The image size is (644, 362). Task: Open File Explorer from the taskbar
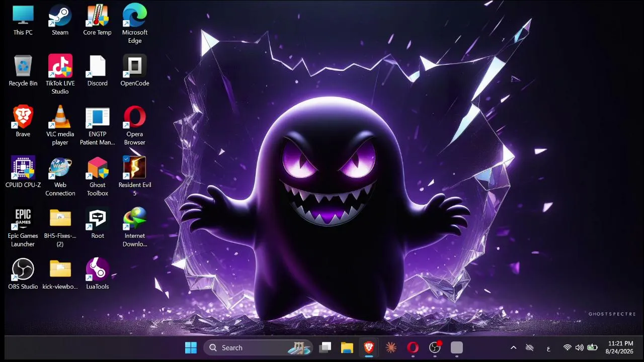pos(347,347)
